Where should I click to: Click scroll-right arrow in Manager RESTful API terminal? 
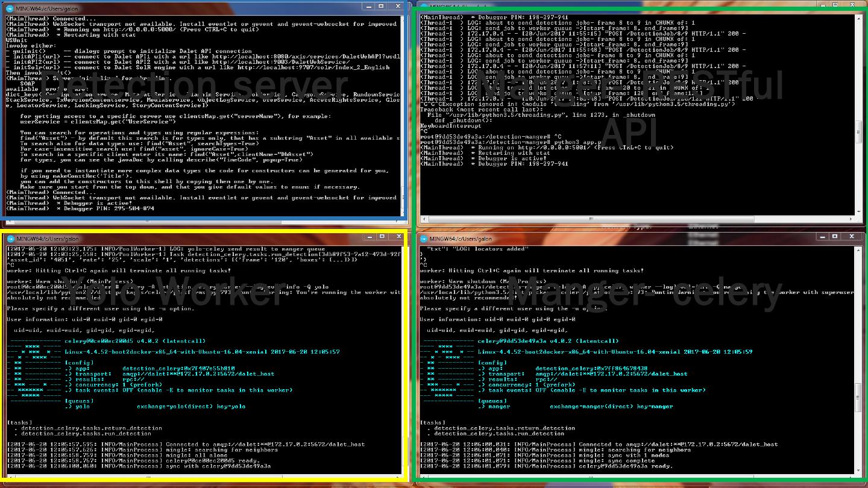[x=850, y=218]
